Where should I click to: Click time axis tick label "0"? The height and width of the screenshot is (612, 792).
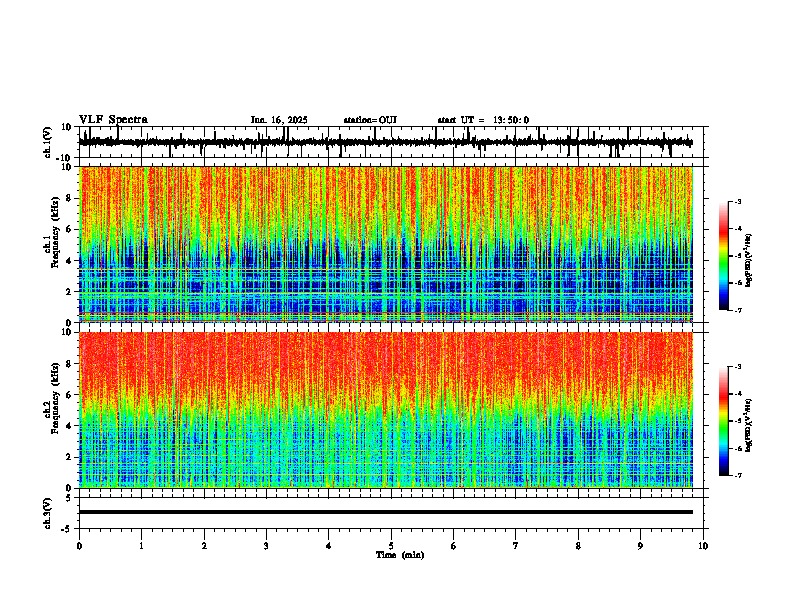click(x=79, y=546)
